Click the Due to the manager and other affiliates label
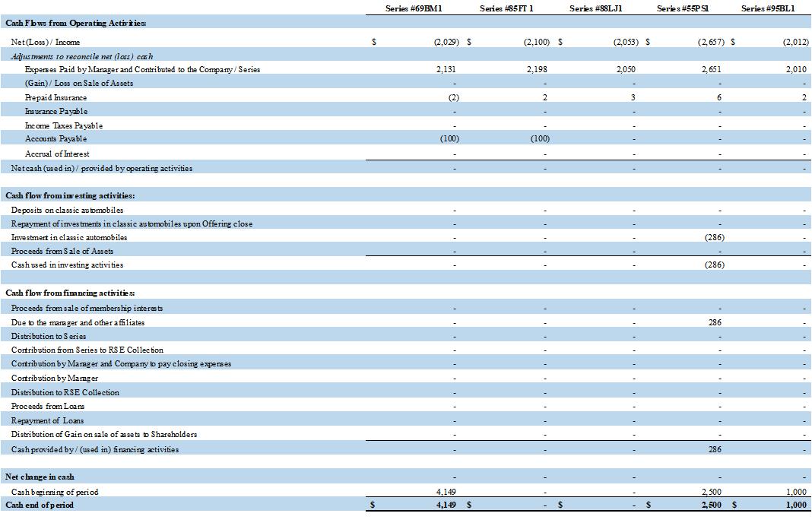The height and width of the screenshot is (526, 812). [78, 322]
